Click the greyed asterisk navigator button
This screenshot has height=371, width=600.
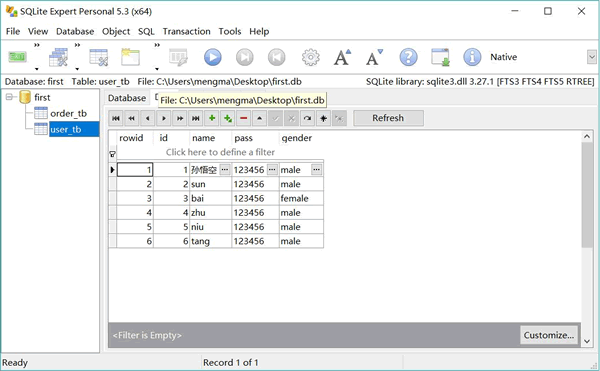[339, 118]
